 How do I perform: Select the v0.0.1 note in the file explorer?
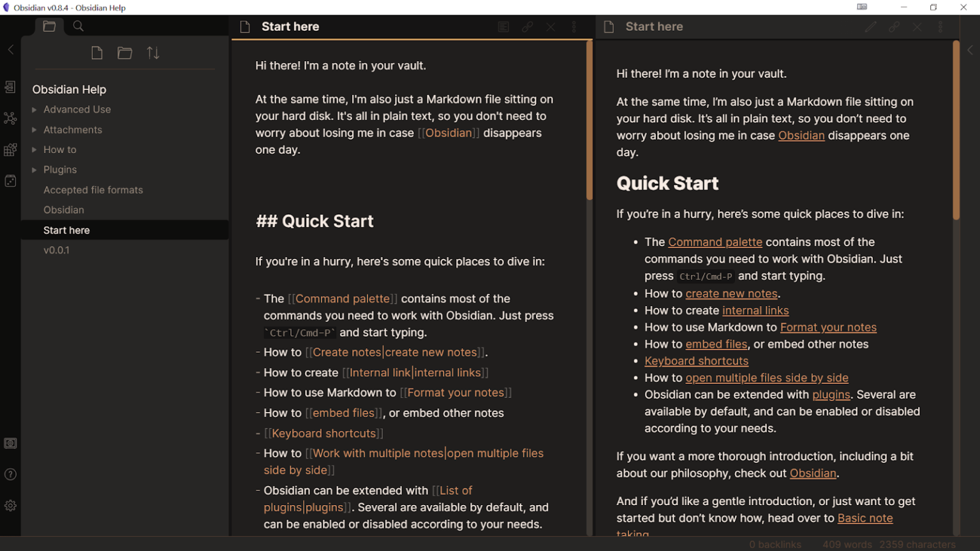coord(57,250)
